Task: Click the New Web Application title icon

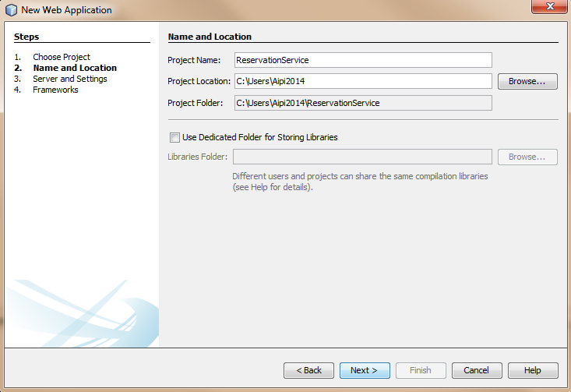Action: (11, 10)
